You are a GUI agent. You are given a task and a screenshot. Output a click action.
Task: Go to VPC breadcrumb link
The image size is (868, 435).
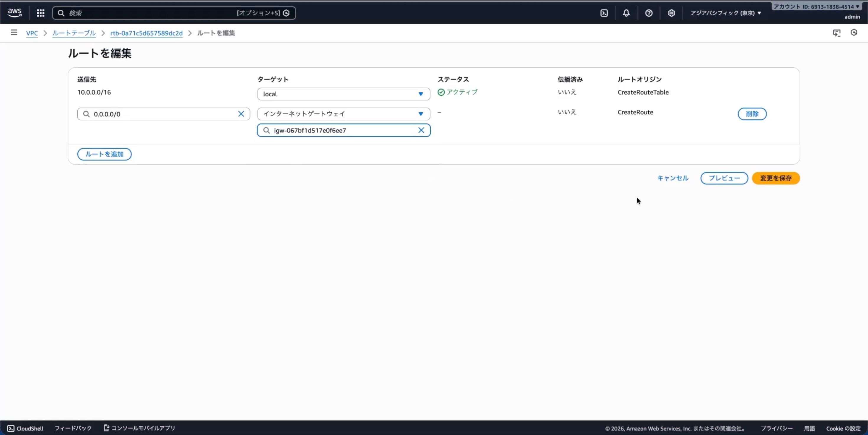32,33
